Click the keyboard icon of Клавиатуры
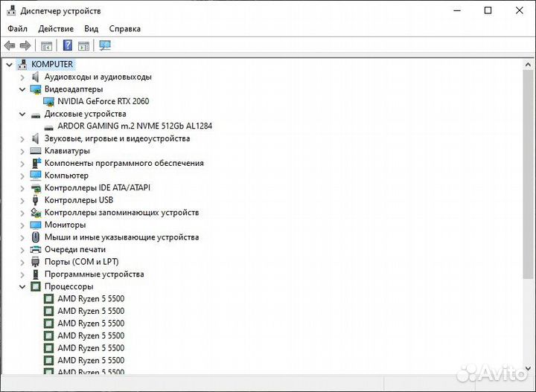 click(x=36, y=150)
